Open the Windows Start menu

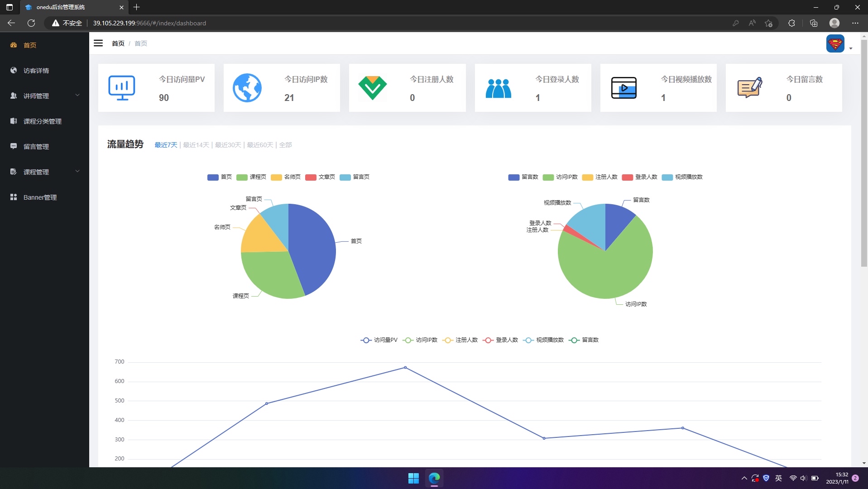coord(413,478)
